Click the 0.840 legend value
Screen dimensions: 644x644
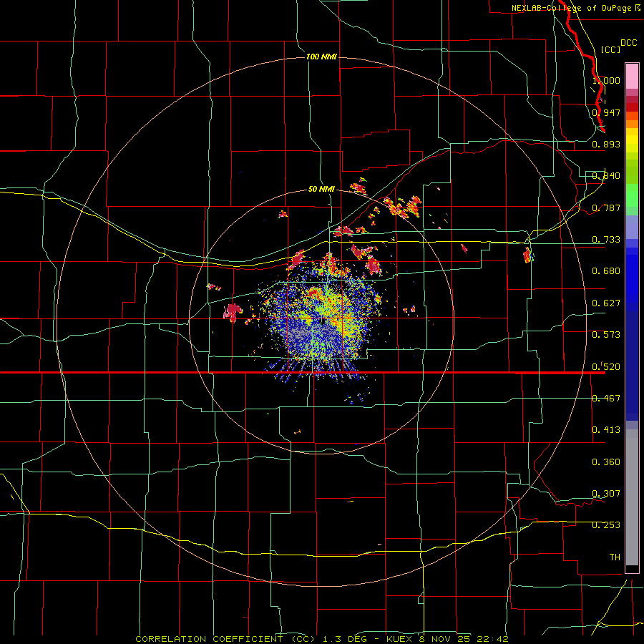(606, 176)
